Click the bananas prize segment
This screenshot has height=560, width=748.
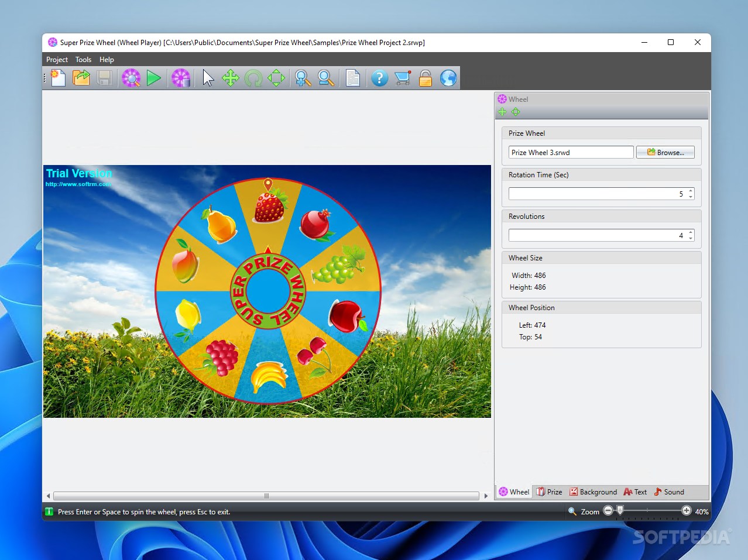point(269,377)
